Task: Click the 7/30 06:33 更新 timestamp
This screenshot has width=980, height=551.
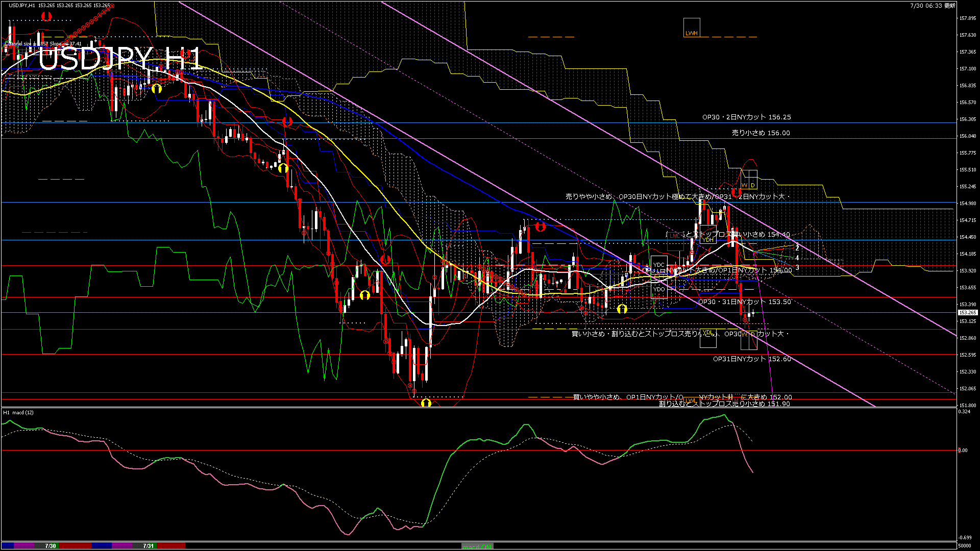Action: point(933,6)
